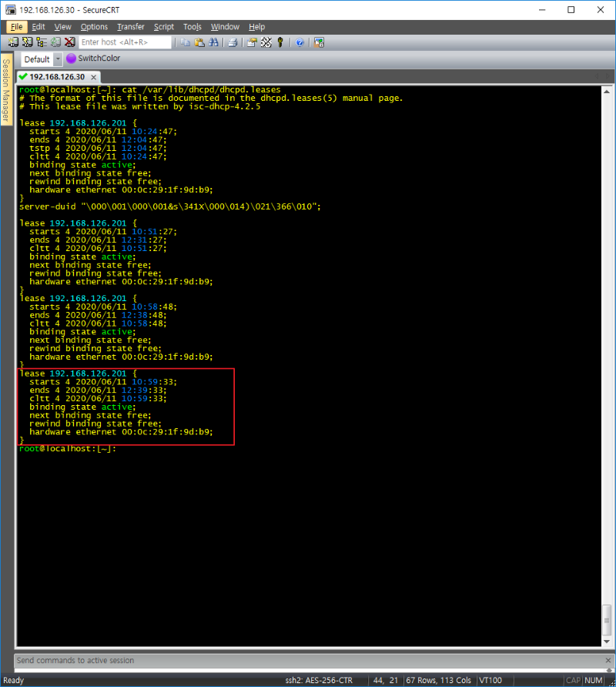Viewport: 616px width, 687px height.
Task: Click the Reconnect session icon
Action: (x=55, y=42)
